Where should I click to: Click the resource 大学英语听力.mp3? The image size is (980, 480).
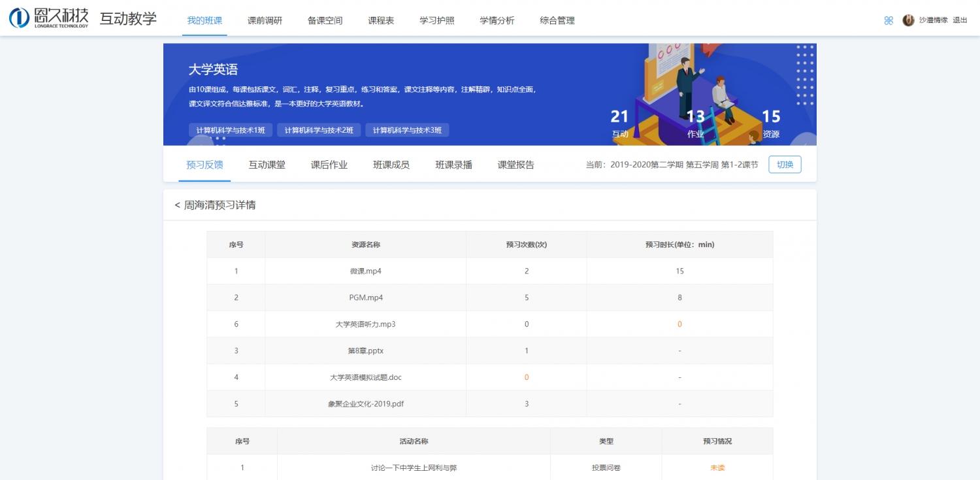click(x=366, y=324)
